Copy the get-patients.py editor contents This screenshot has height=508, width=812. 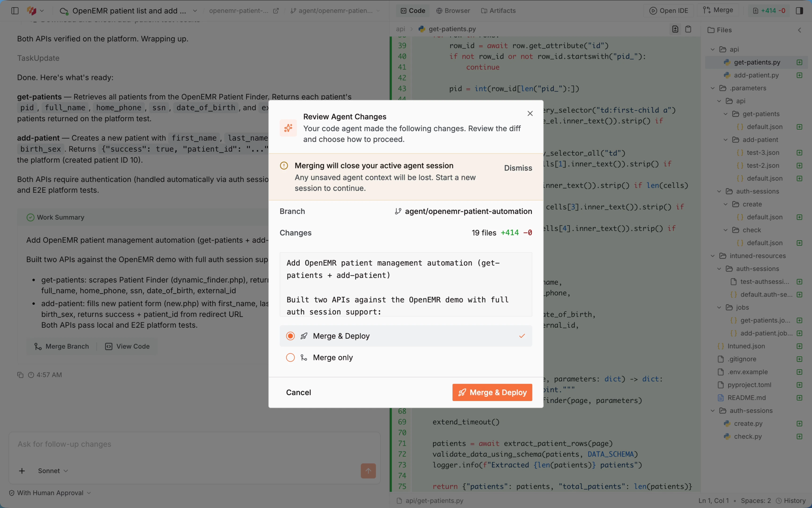[x=688, y=29]
